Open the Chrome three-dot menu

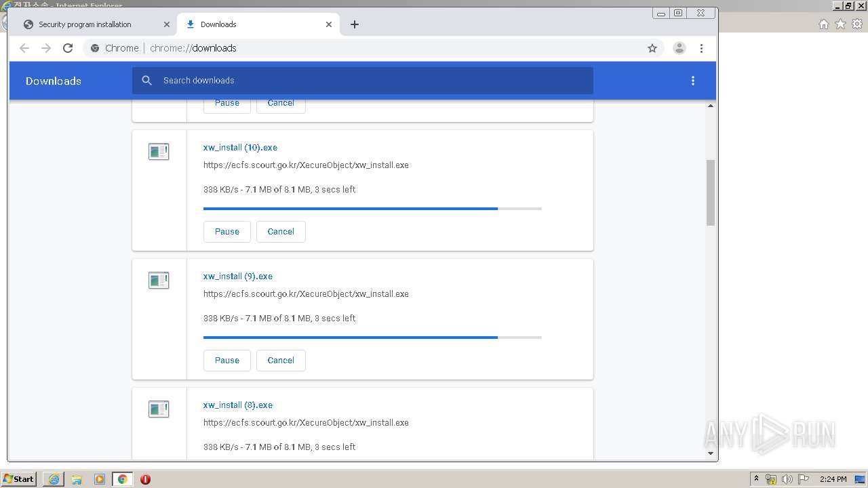pos(701,48)
